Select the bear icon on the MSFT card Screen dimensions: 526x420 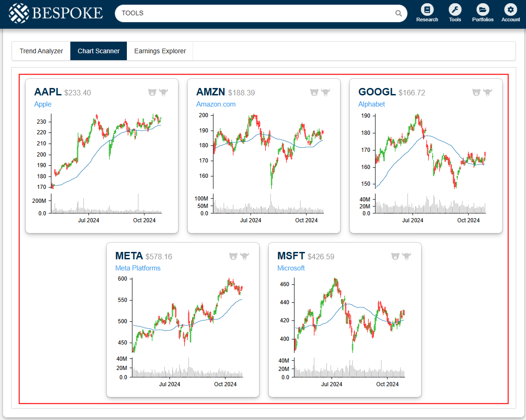395,256
